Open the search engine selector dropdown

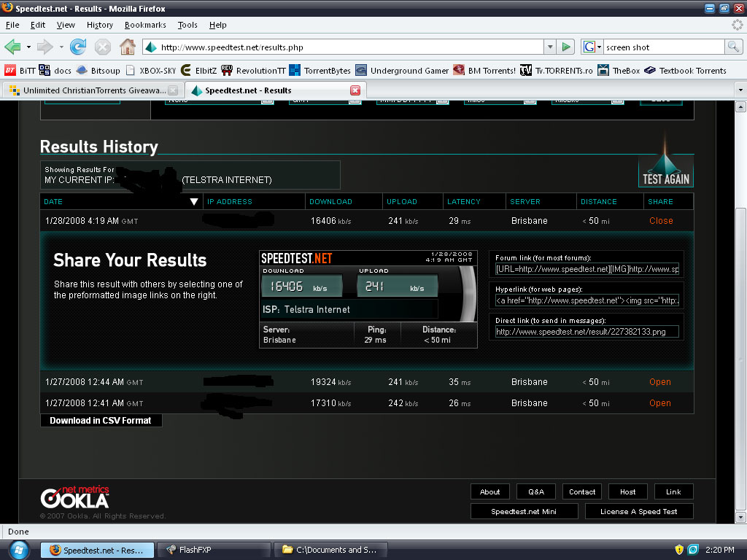599,47
